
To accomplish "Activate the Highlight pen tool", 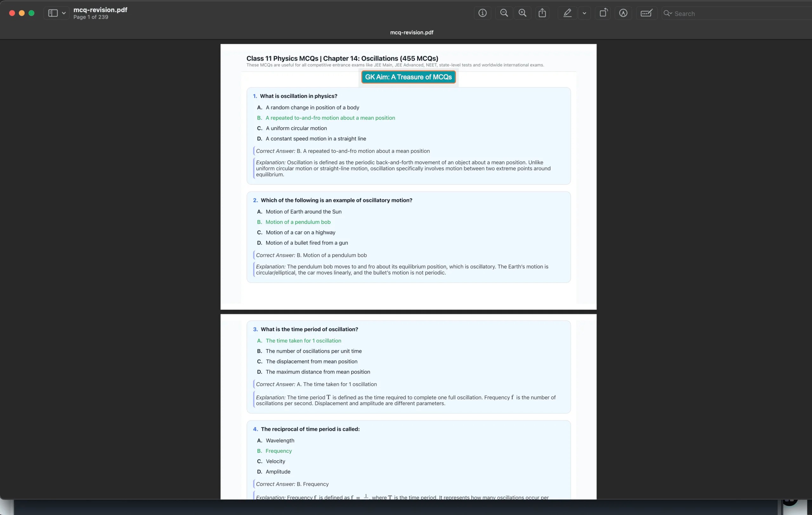I will tap(567, 13).
